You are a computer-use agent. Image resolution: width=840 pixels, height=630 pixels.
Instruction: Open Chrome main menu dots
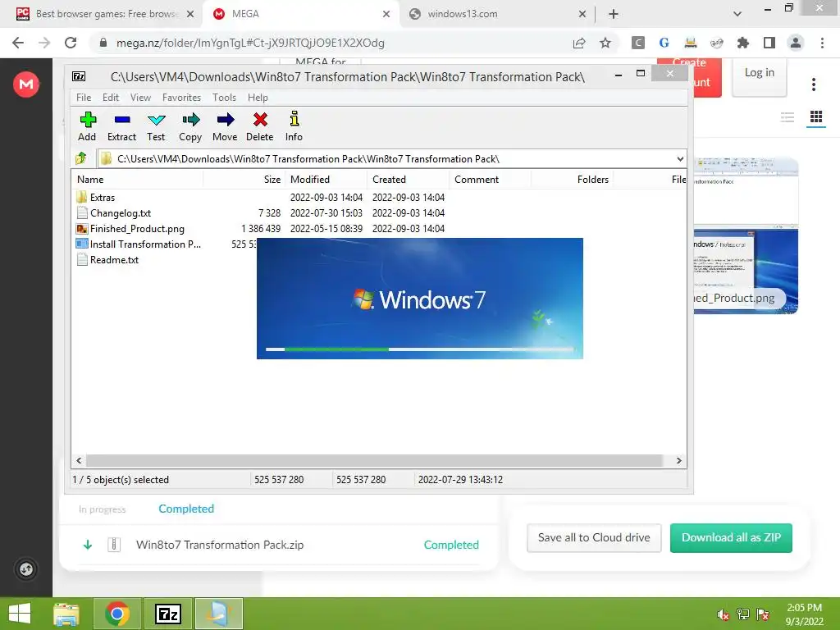(x=822, y=43)
